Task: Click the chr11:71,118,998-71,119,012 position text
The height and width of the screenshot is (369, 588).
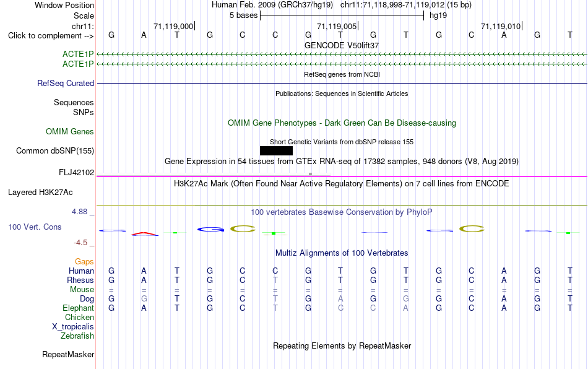Action: click(x=392, y=5)
